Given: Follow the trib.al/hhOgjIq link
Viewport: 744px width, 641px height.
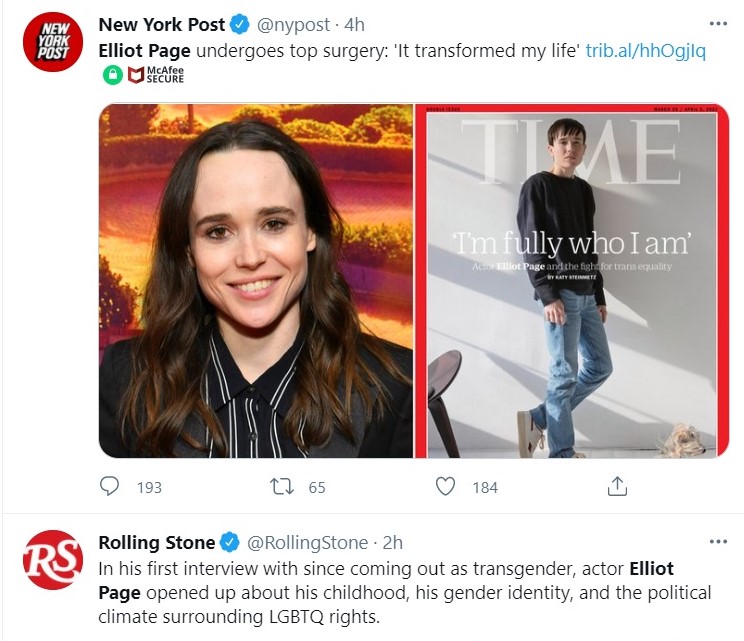Looking at the screenshot, I should click(646, 50).
